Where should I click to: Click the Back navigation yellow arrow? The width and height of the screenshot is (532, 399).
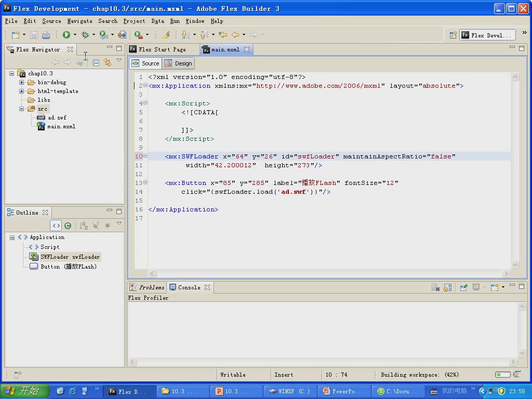(x=235, y=35)
